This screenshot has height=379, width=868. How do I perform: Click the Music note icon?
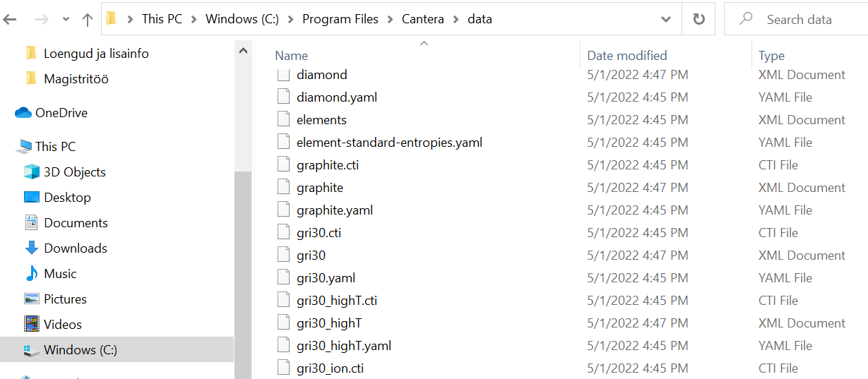32,274
